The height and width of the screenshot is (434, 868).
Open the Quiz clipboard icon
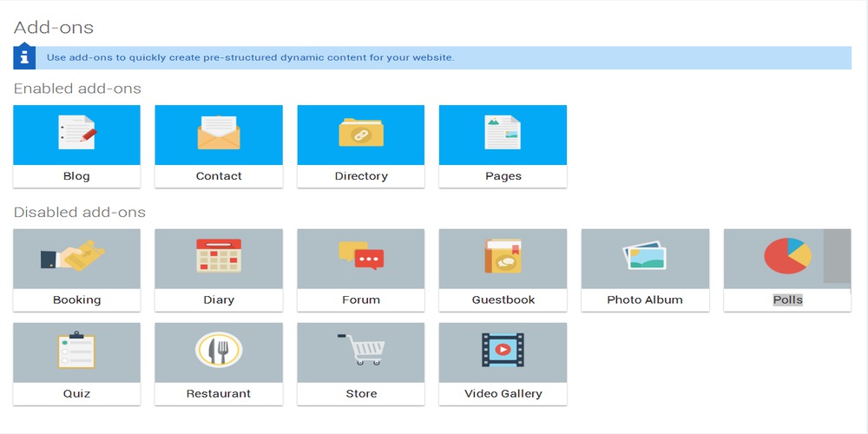(76, 350)
